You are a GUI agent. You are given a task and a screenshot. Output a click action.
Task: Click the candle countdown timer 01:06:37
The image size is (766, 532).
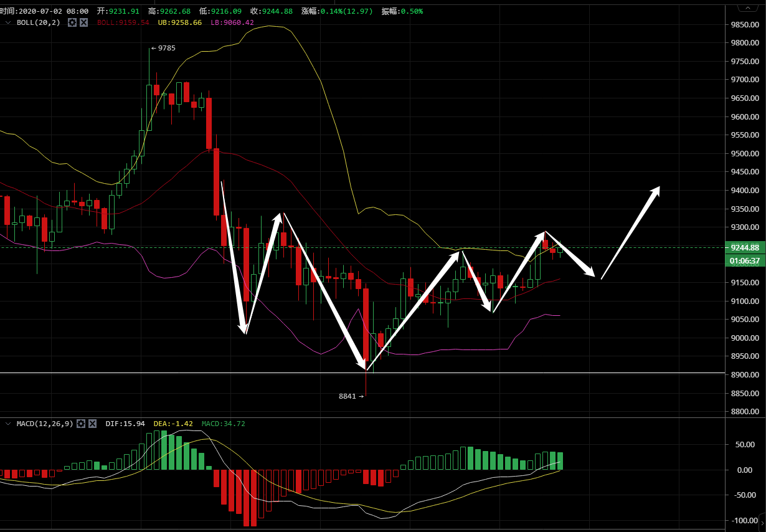tap(745, 260)
